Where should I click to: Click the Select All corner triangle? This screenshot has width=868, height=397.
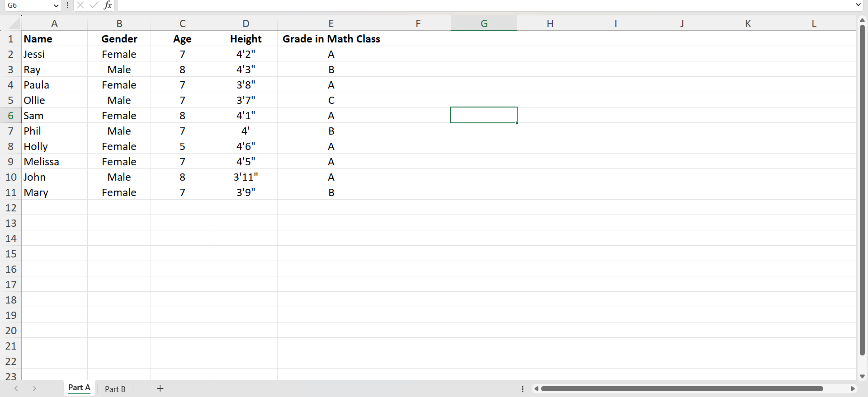[x=14, y=23]
